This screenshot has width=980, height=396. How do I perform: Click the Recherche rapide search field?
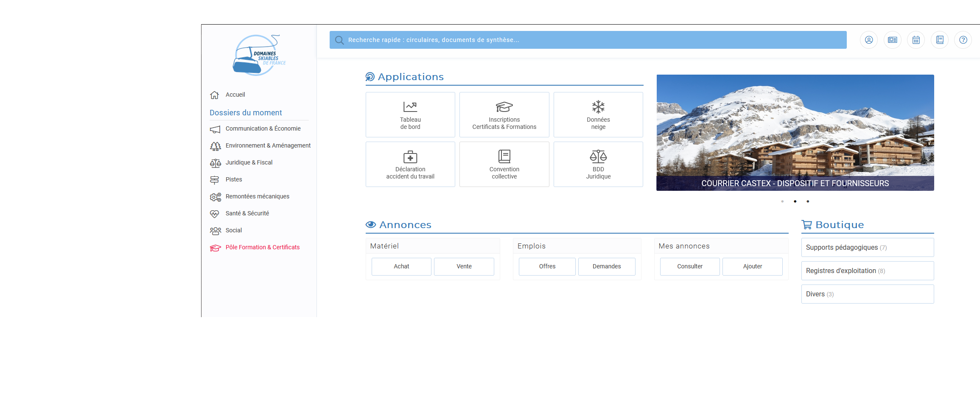pyautogui.click(x=588, y=40)
